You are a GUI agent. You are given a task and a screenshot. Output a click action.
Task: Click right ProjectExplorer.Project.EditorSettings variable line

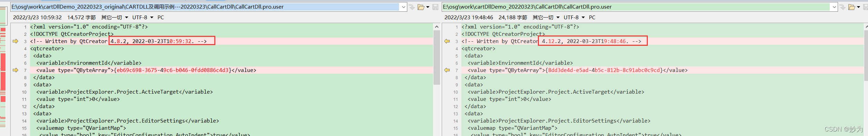559,121
